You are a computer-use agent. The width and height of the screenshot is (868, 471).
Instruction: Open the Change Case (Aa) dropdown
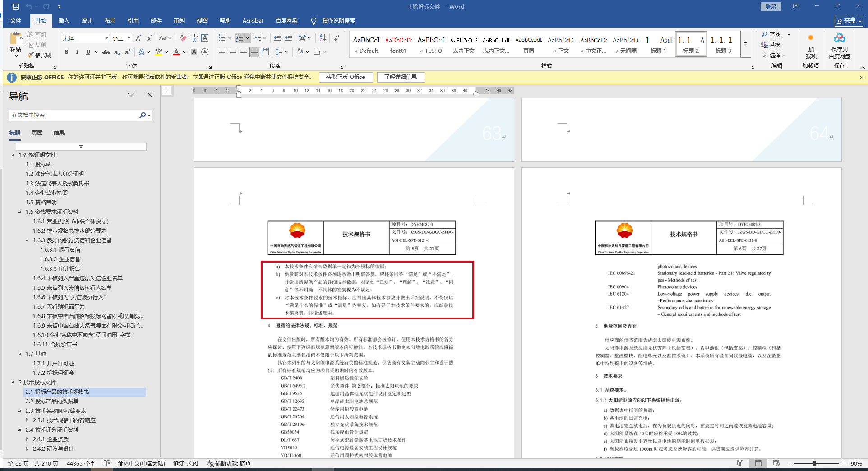coord(165,38)
